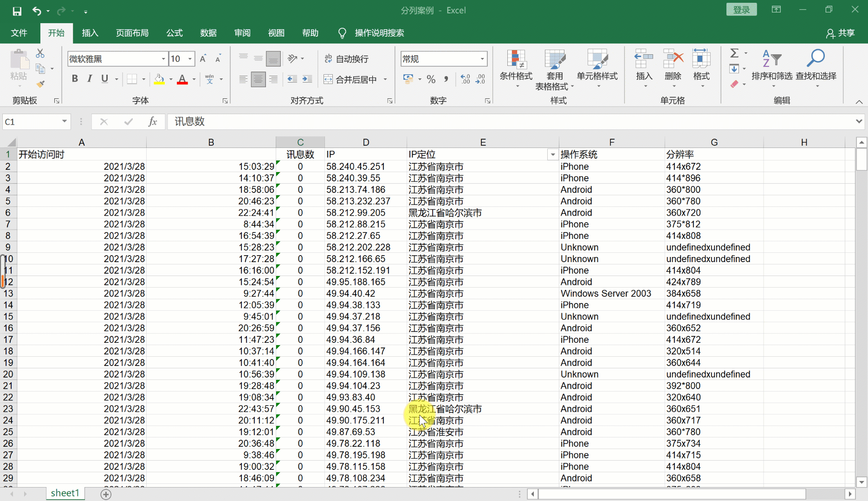Image resolution: width=868 pixels, height=501 pixels.
Task: Open the 插入 ribbon tab
Action: [x=90, y=33]
